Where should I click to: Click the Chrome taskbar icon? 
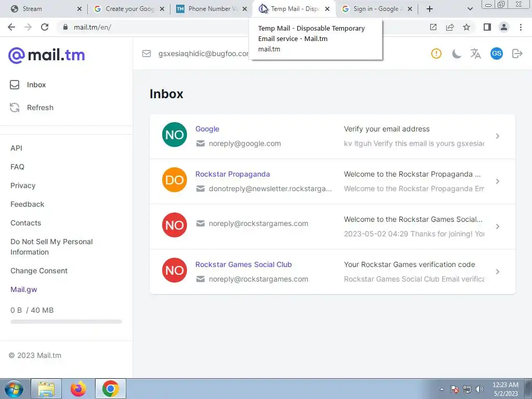click(x=111, y=389)
